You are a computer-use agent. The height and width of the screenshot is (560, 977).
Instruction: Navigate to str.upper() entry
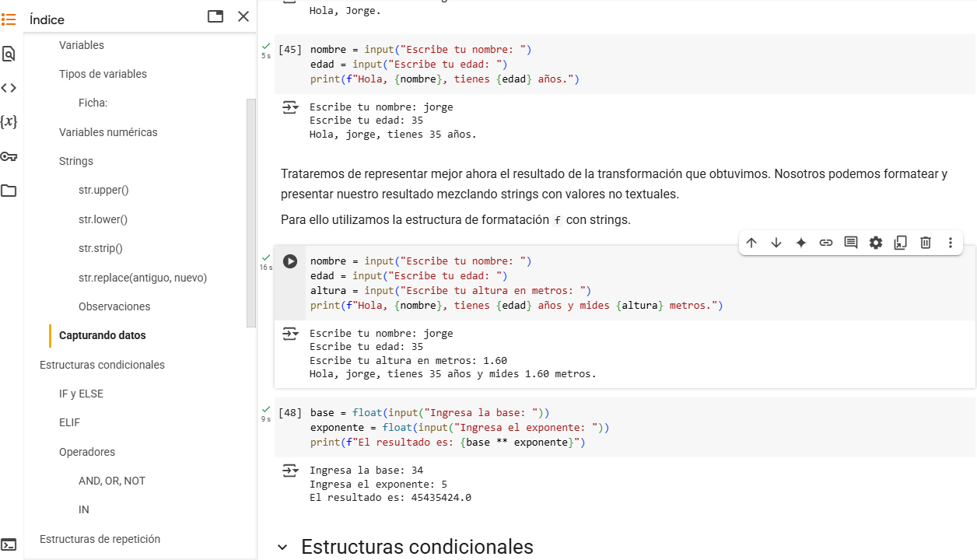pyautogui.click(x=103, y=190)
